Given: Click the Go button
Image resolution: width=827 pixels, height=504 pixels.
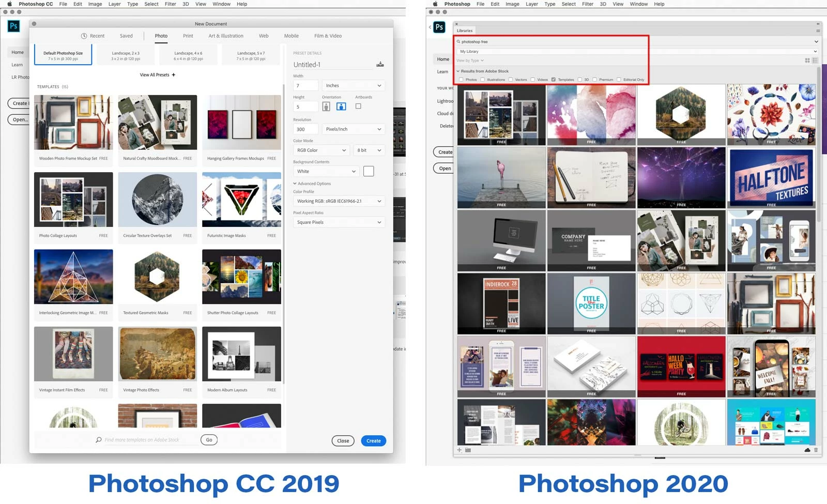Looking at the screenshot, I should (209, 440).
